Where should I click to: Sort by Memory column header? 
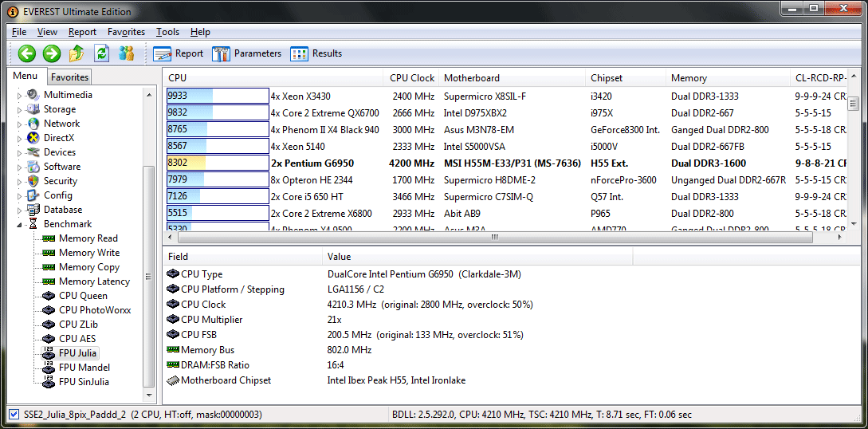[728, 78]
